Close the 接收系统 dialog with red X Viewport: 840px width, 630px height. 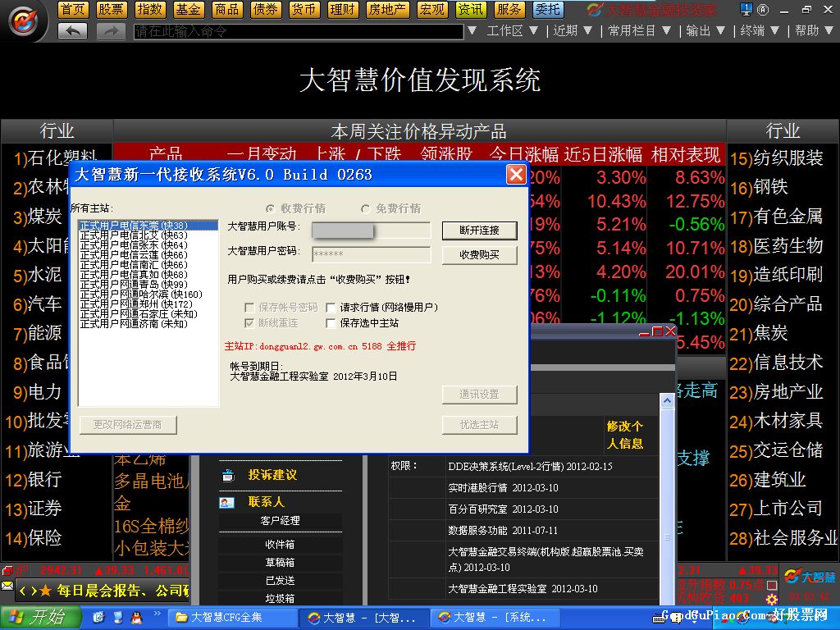[516, 175]
